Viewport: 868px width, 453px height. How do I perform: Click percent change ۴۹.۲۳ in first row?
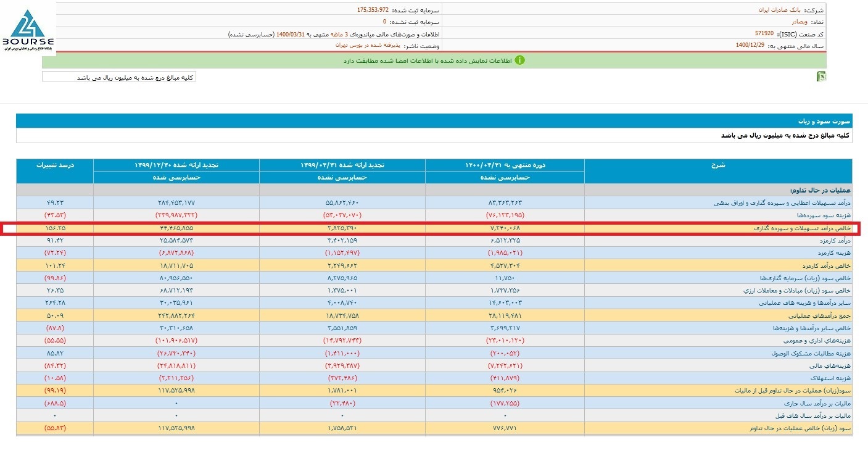pos(55,202)
